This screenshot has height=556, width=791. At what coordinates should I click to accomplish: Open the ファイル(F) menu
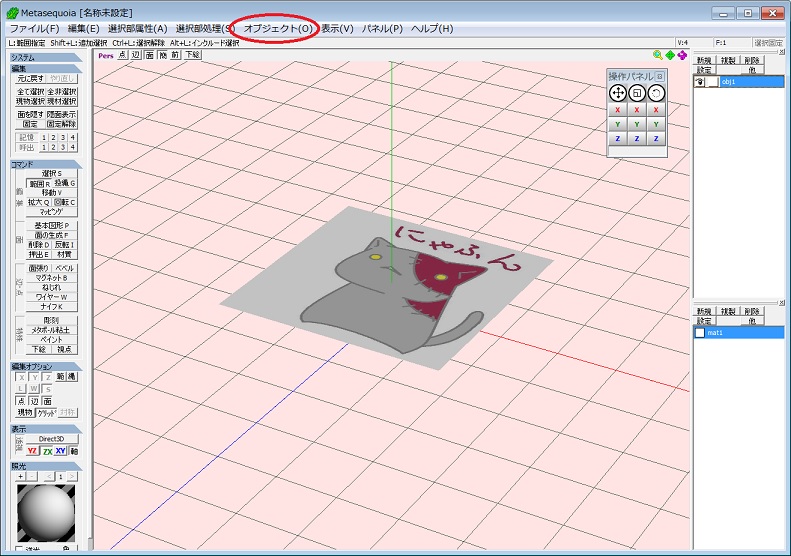coord(34,29)
